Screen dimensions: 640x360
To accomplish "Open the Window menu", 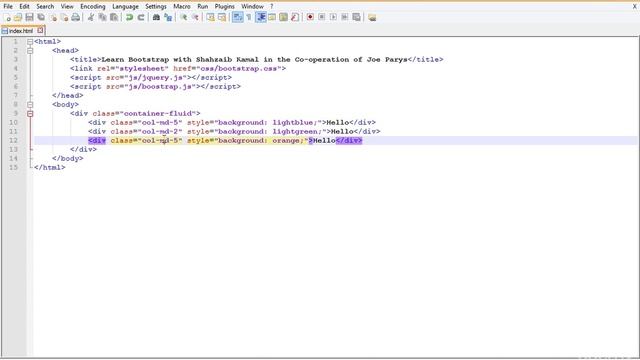I will 252,7.
